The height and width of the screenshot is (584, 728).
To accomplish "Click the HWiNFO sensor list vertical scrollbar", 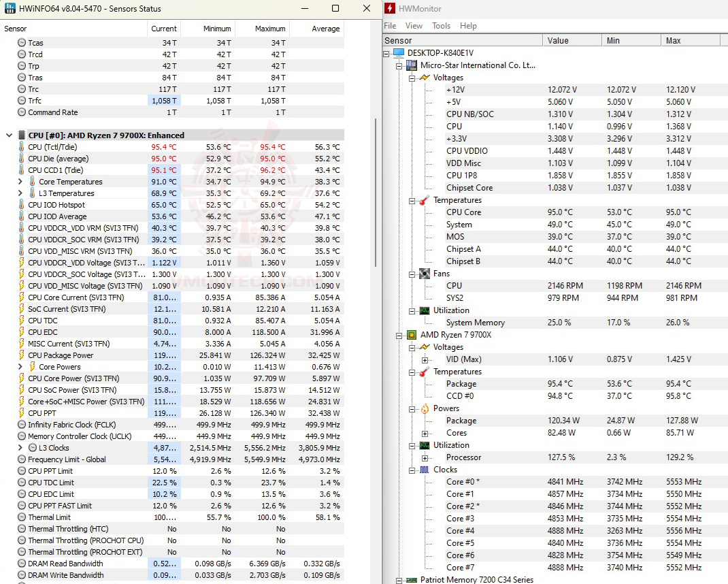I will 375,193.
